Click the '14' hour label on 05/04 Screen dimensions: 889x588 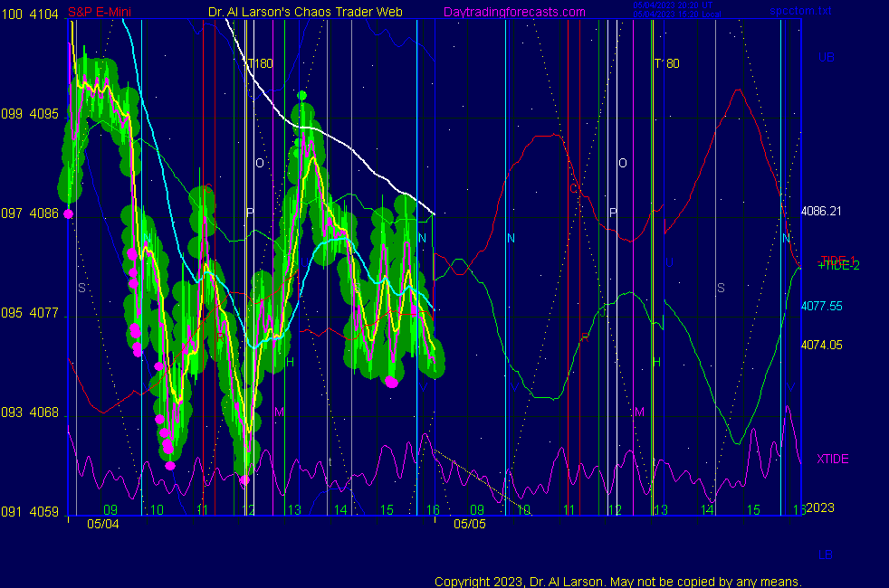340,510
